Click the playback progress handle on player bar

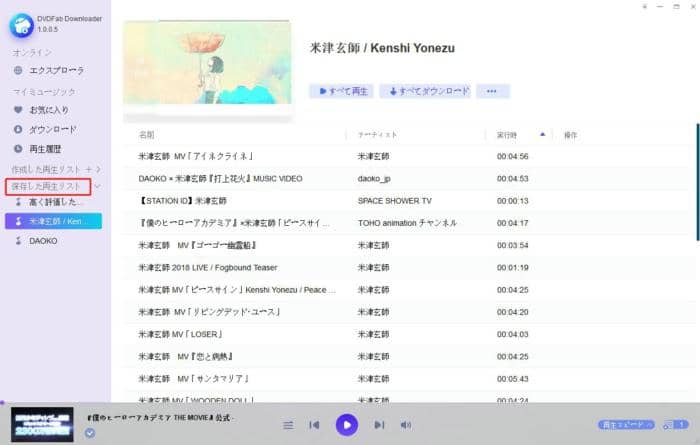tap(2, 403)
